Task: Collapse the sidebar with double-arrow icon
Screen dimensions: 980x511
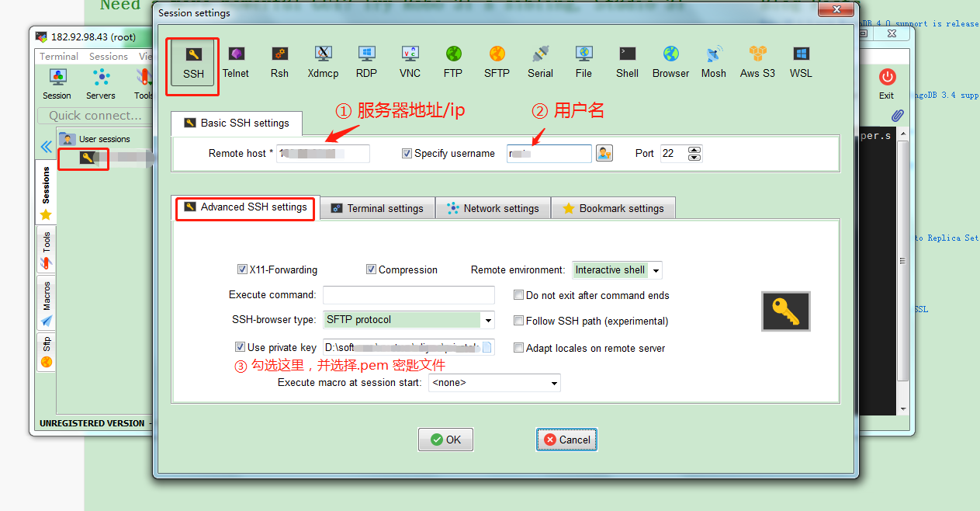Action: pyautogui.click(x=46, y=146)
